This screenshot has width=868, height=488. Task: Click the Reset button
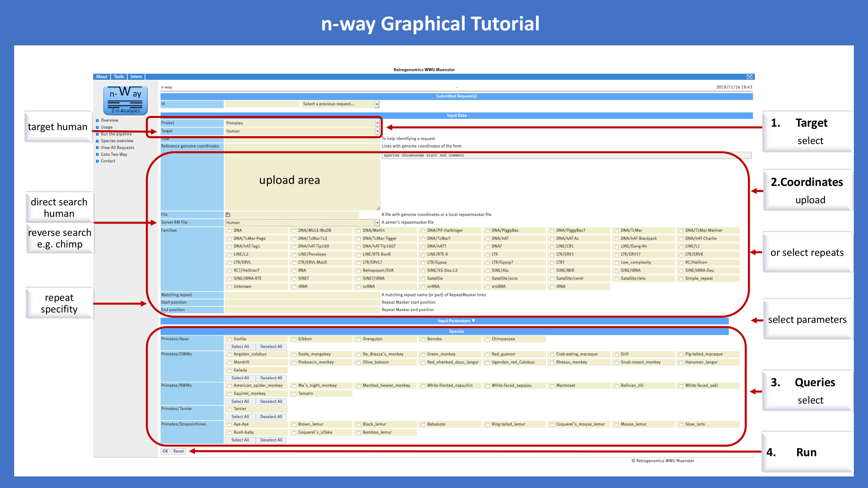(179, 451)
